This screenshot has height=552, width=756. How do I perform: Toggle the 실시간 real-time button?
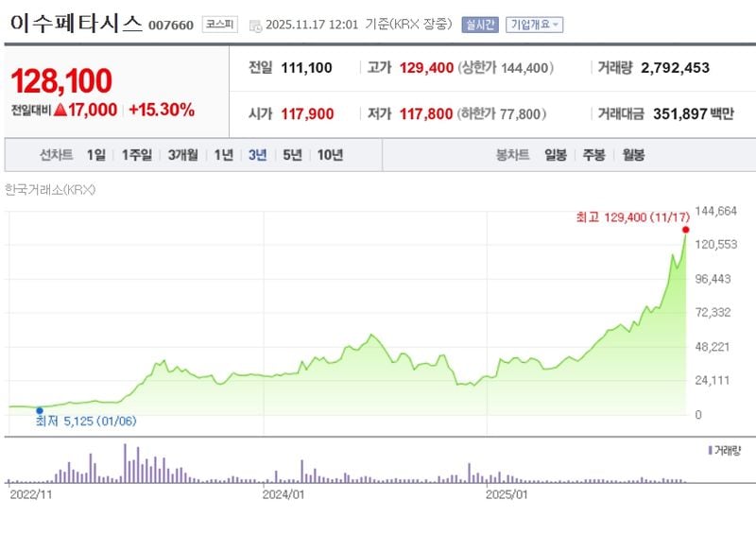coord(479,25)
